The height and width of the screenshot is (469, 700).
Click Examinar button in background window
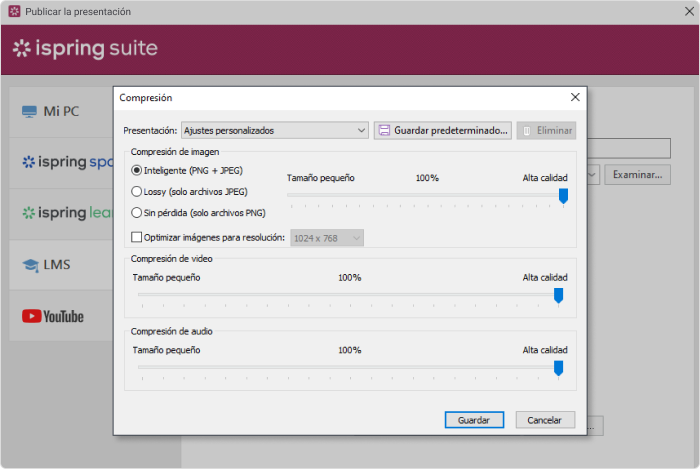(638, 174)
